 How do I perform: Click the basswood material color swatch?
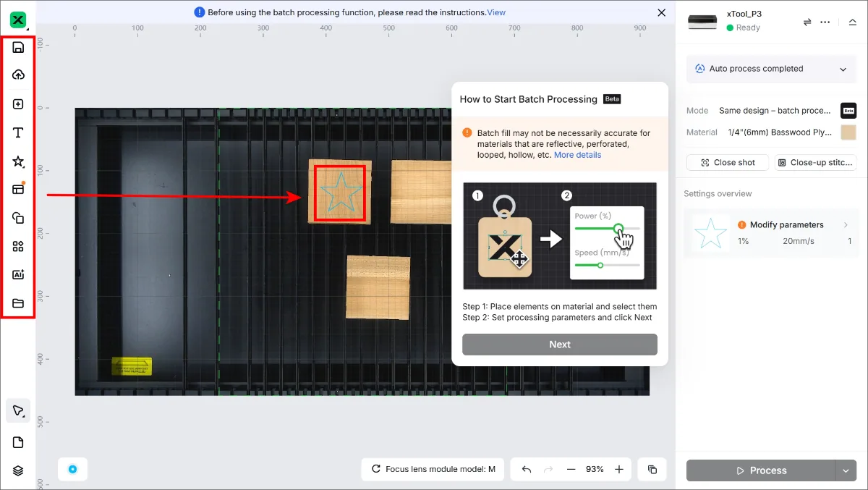tap(848, 132)
